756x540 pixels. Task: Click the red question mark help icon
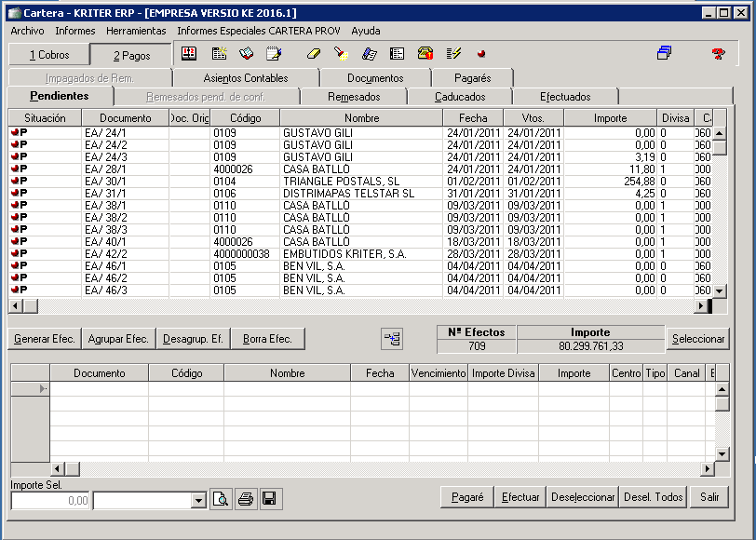[x=719, y=53]
